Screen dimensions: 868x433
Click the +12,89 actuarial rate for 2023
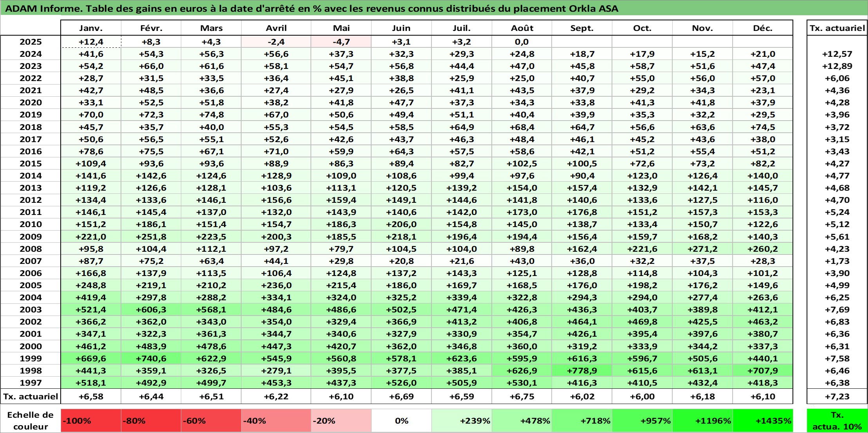coord(837,66)
